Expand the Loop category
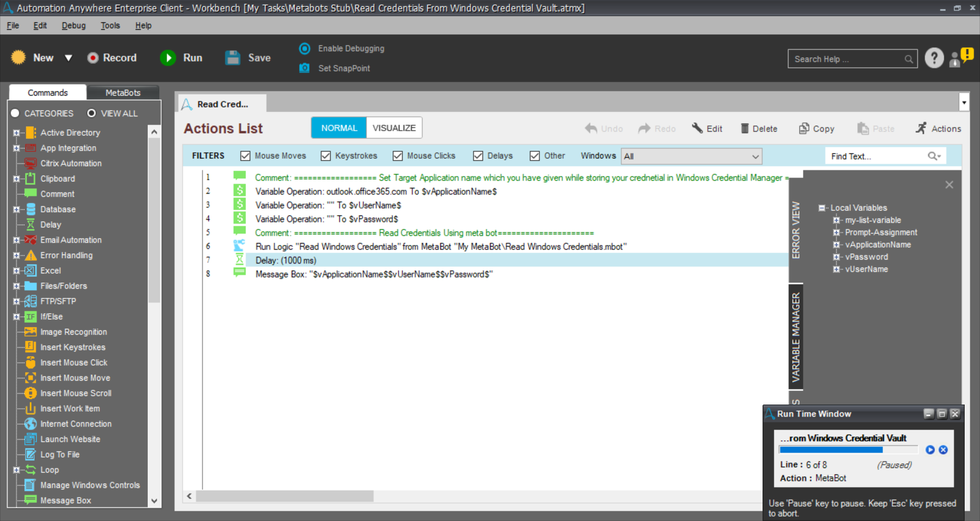 [16, 470]
